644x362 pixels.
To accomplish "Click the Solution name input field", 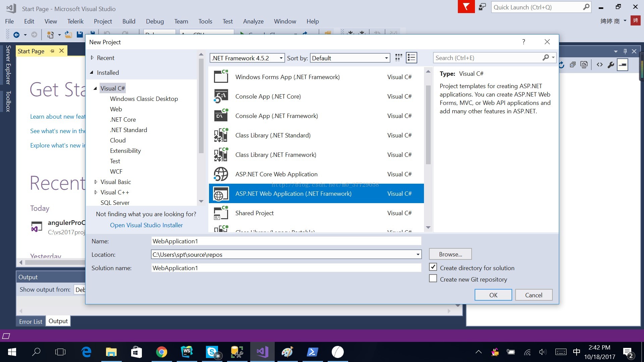I will 286,268.
